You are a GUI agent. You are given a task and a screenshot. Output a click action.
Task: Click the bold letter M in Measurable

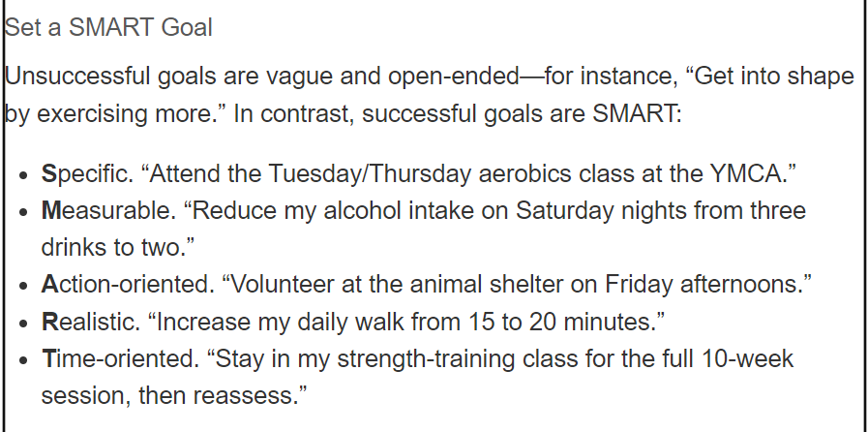pos(51,210)
